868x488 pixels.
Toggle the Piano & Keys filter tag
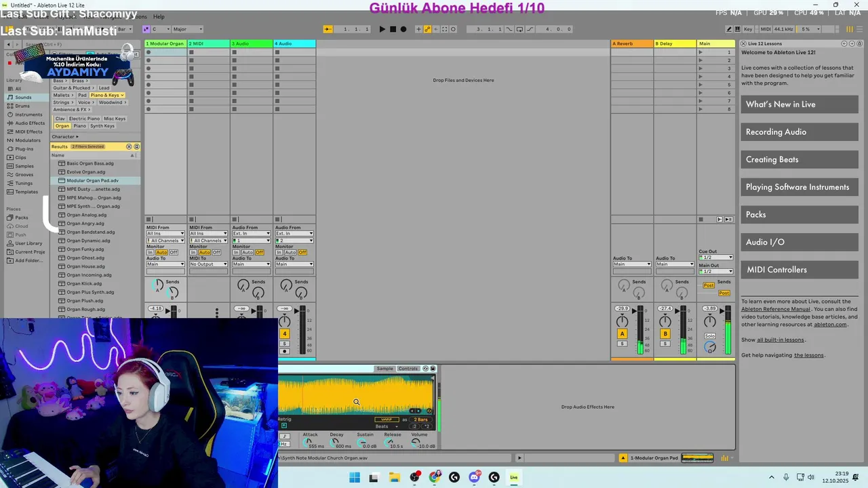[107, 95]
